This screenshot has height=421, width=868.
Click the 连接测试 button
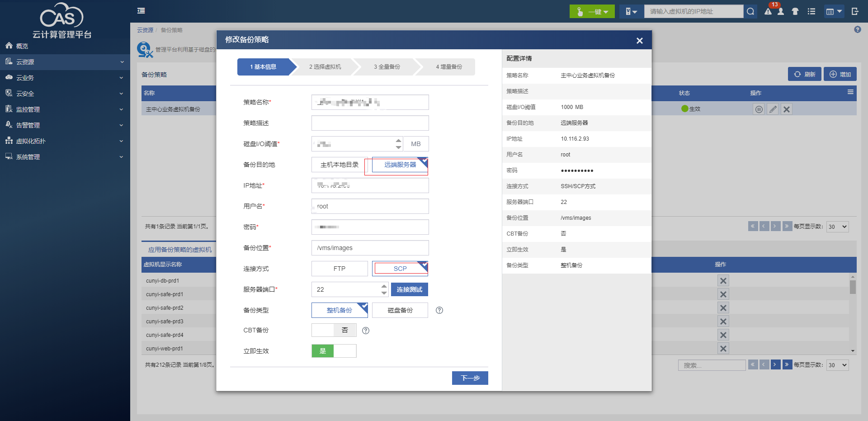(x=409, y=289)
